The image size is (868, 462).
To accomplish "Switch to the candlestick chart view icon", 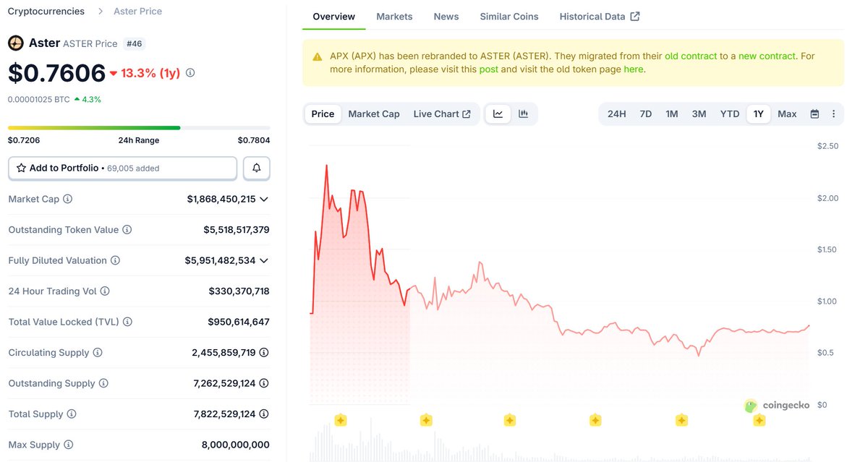I will [x=523, y=114].
